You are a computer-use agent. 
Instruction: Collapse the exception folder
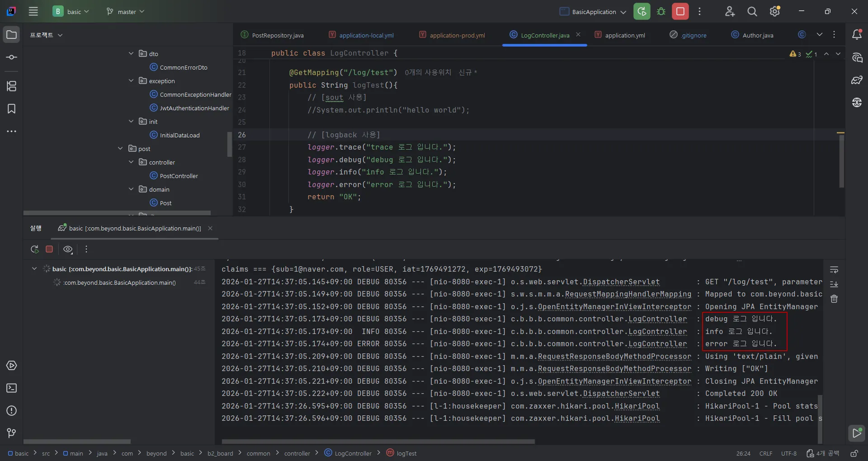pyautogui.click(x=131, y=80)
